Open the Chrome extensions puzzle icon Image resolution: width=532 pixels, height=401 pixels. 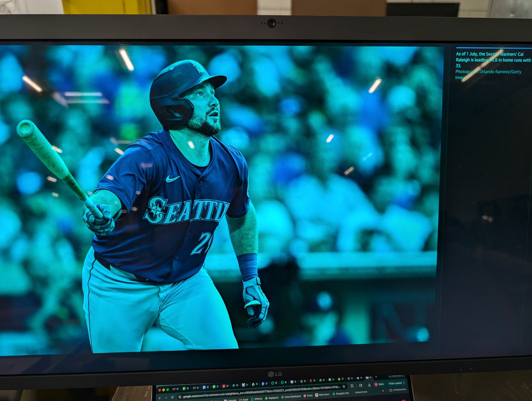[x=352, y=386]
